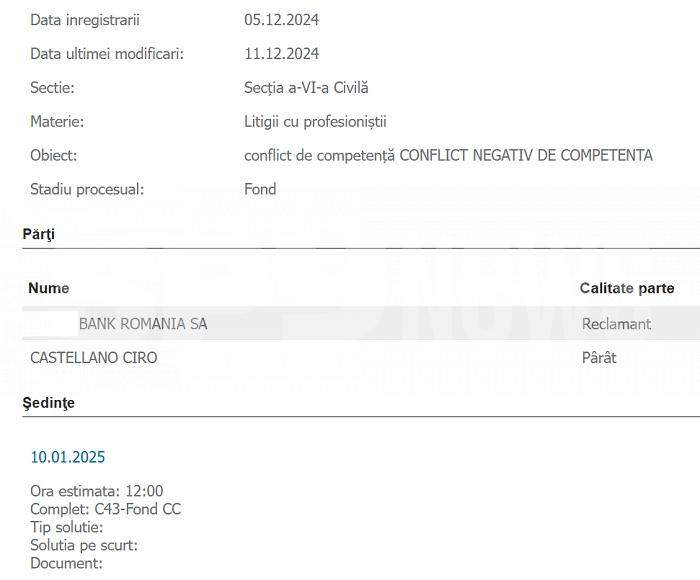Select the BANK ROMANIA SA party row
The height and width of the screenshot is (580, 700).
[x=361, y=323]
